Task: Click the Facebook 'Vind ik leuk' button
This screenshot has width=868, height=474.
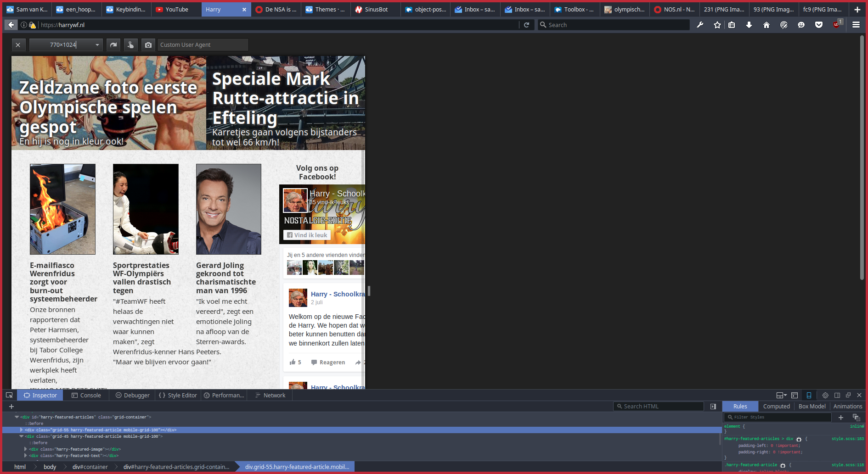Action: (x=307, y=235)
